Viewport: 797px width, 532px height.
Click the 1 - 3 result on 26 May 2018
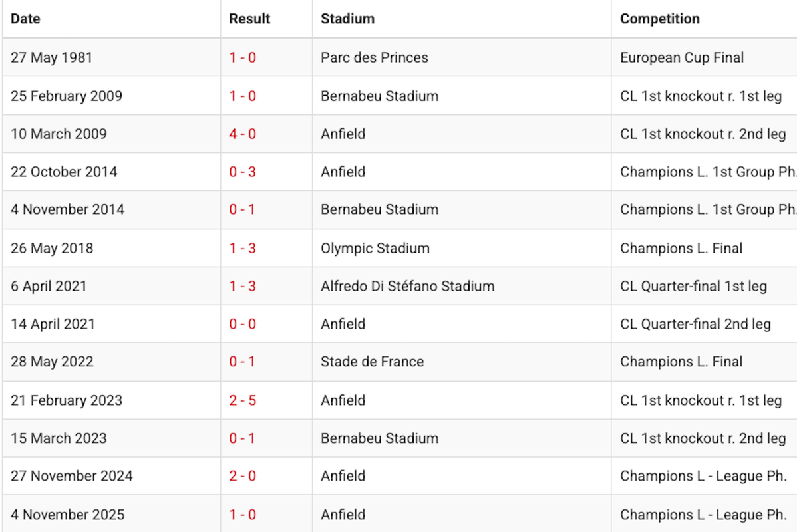(x=243, y=249)
